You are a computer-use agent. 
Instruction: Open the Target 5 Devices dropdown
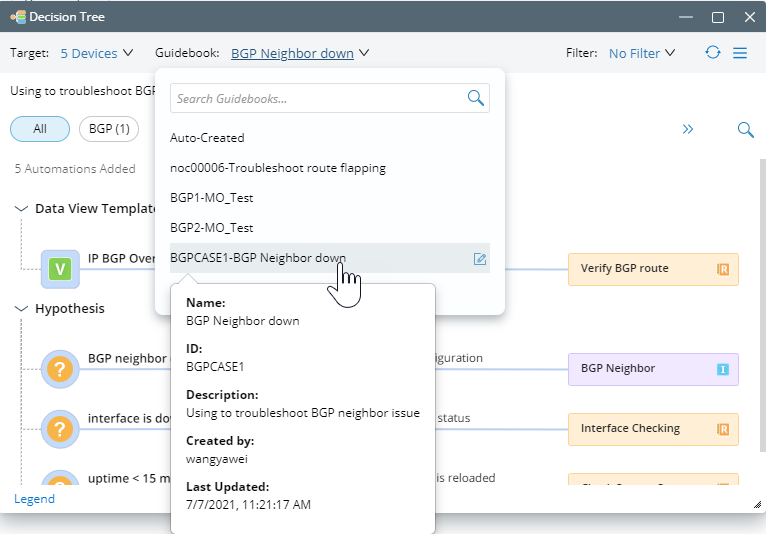point(89,53)
